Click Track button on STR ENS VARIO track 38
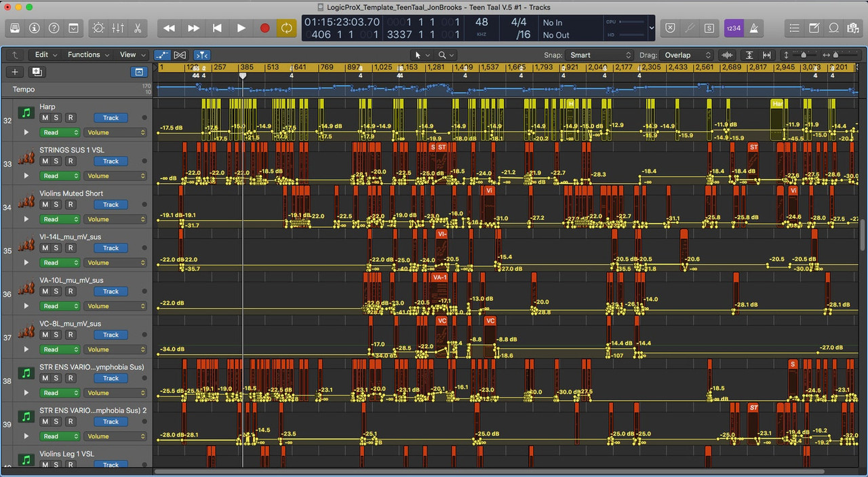Viewport: 868px width, 477px height. tap(111, 379)
